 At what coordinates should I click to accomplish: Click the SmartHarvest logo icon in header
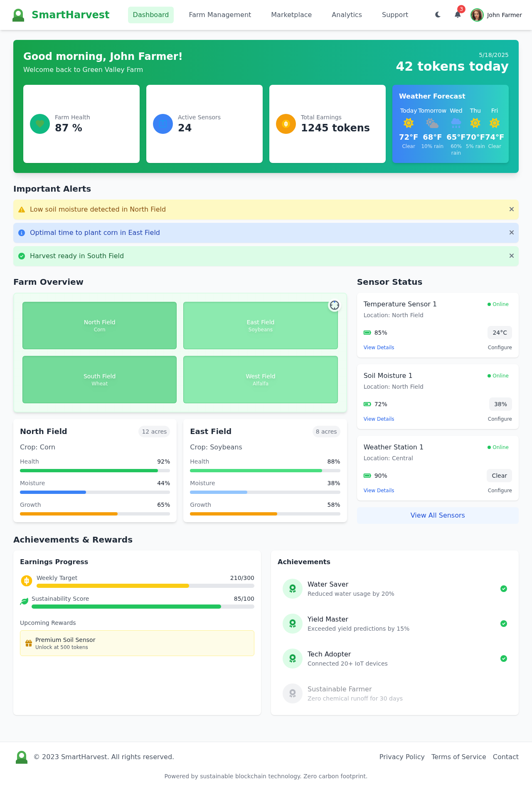(x=18, y=15)
